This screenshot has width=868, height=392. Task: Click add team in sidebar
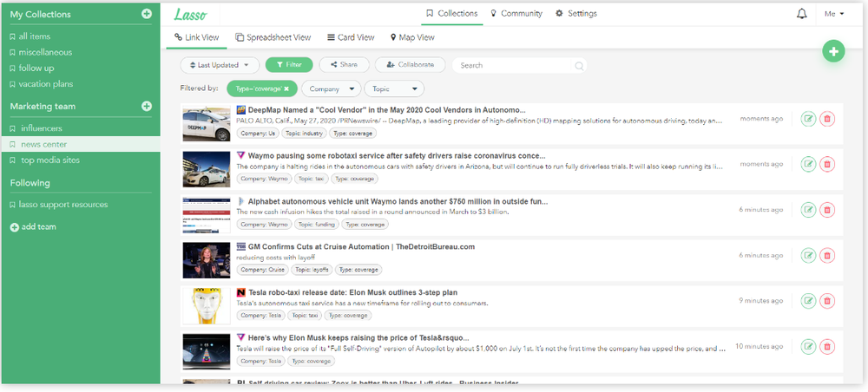pos(33,226)
